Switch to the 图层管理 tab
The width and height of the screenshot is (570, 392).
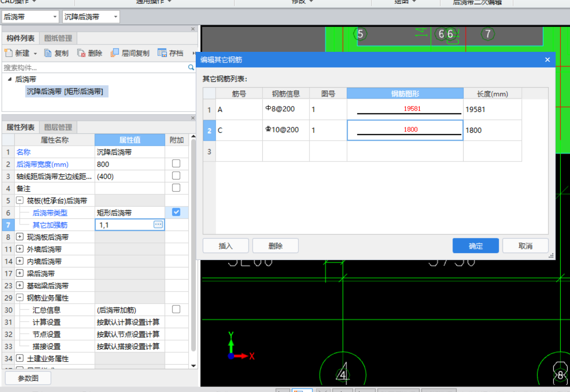pyautogui.click(x=58, y=127)
